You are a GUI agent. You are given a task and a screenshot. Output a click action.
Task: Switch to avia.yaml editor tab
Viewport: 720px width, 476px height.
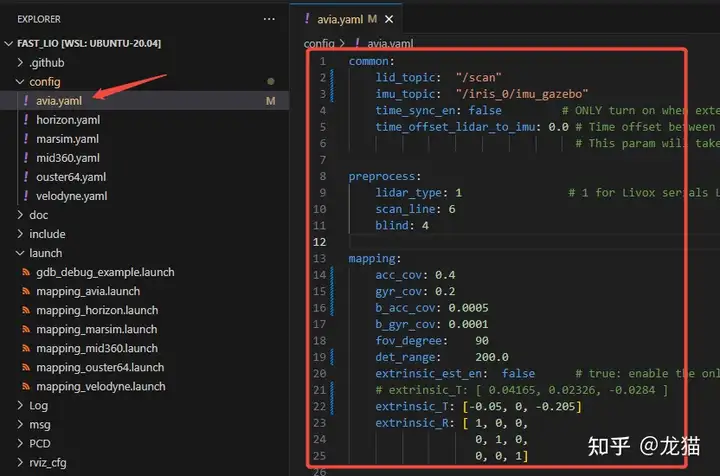pos(347,19)
